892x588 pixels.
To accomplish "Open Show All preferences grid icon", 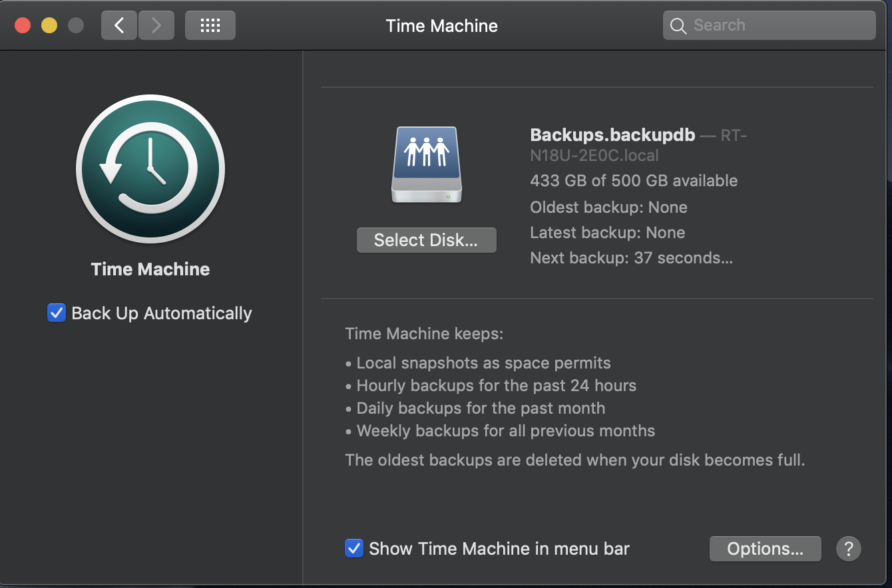I will 210,25.
